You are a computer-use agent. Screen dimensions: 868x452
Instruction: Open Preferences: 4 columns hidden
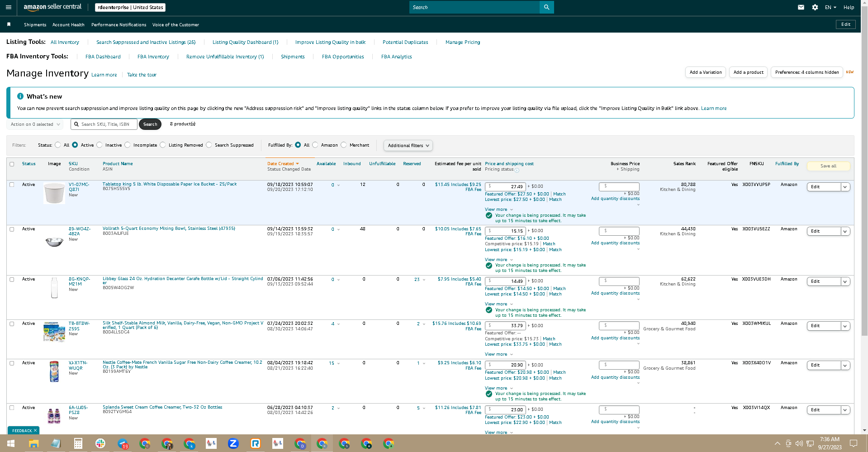(x=807, y=72)
